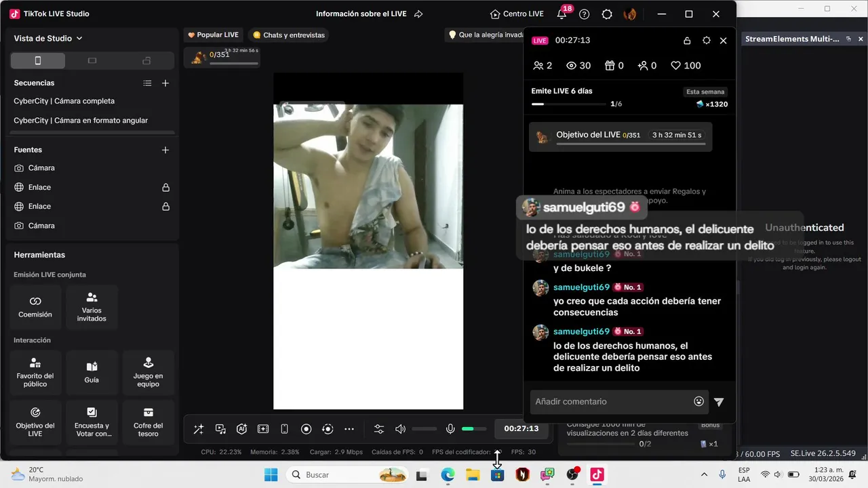Image resolution: width=868 pixels, height=488 pixels.
Task: Open notifications bell with 18 badge
Action: point(561,14)
